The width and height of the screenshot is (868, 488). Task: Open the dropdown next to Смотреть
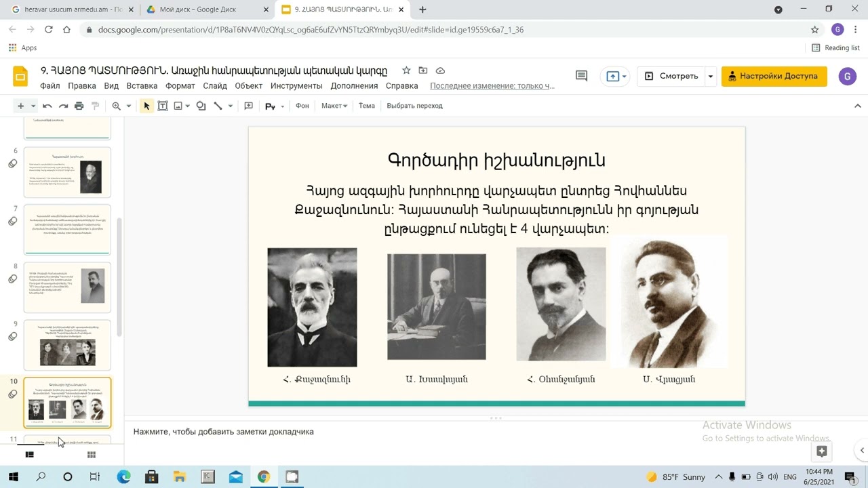(710, 77)
